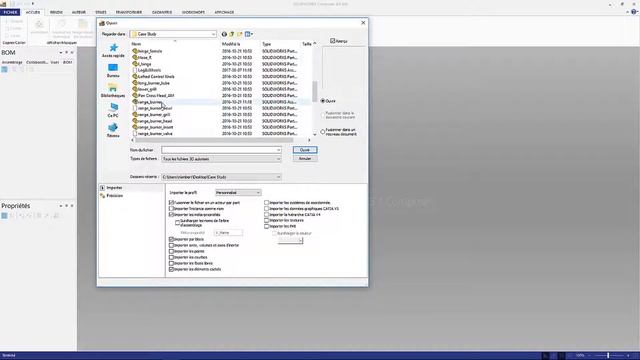The image size is (640, 360).
Task: Open Bibliothèques location
Action: [113, 91]
